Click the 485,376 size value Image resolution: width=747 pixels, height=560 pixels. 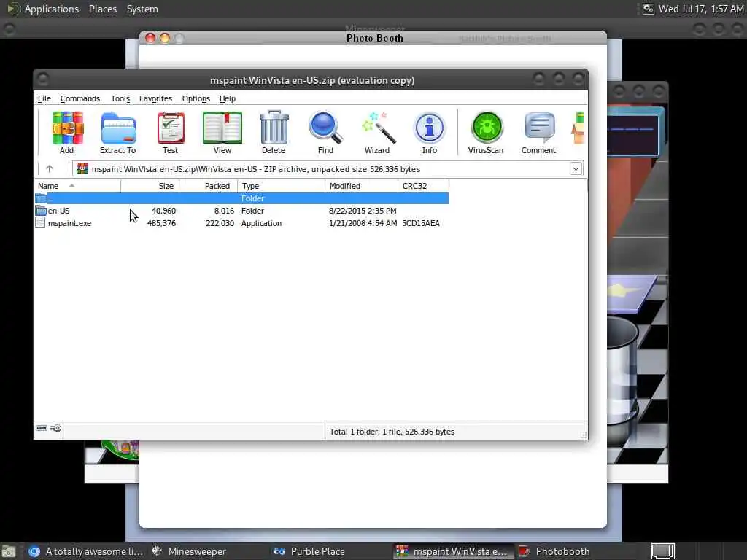click(161, 223)
